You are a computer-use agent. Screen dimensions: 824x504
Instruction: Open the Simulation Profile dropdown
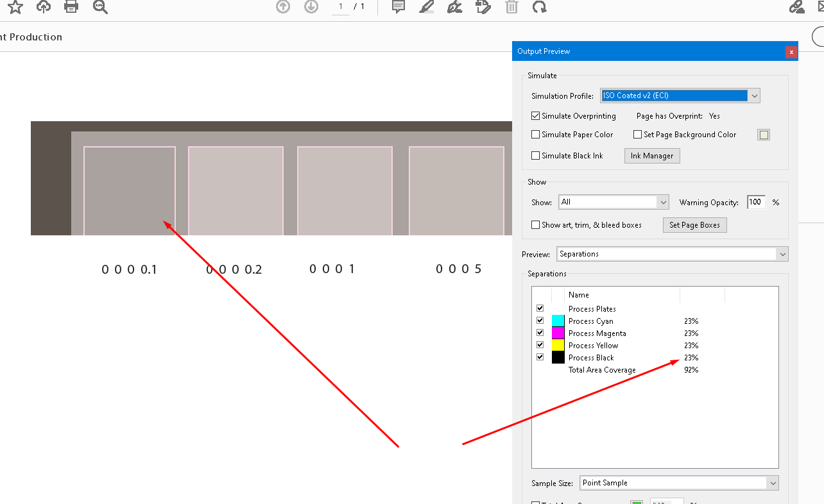tap(680, 96)
